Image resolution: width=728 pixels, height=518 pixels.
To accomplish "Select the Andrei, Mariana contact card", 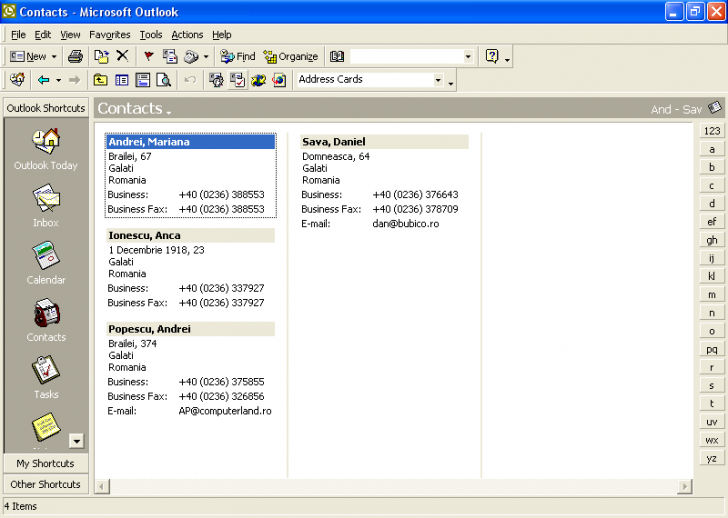I will tap(191, 175).
